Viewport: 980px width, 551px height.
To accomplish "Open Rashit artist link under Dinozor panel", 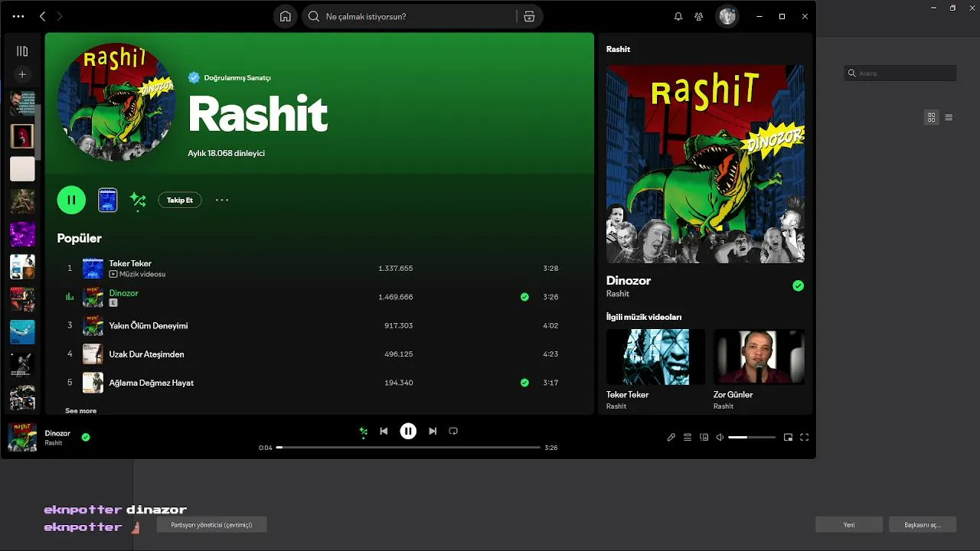I will pyautogui.click(x=618, y=294).
